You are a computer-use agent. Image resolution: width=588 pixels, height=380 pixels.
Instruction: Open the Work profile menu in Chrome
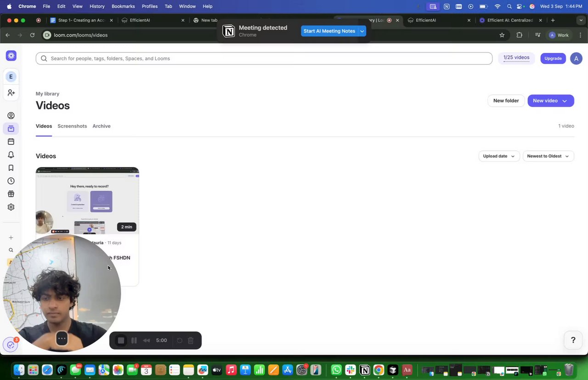[x=559, y=35]
